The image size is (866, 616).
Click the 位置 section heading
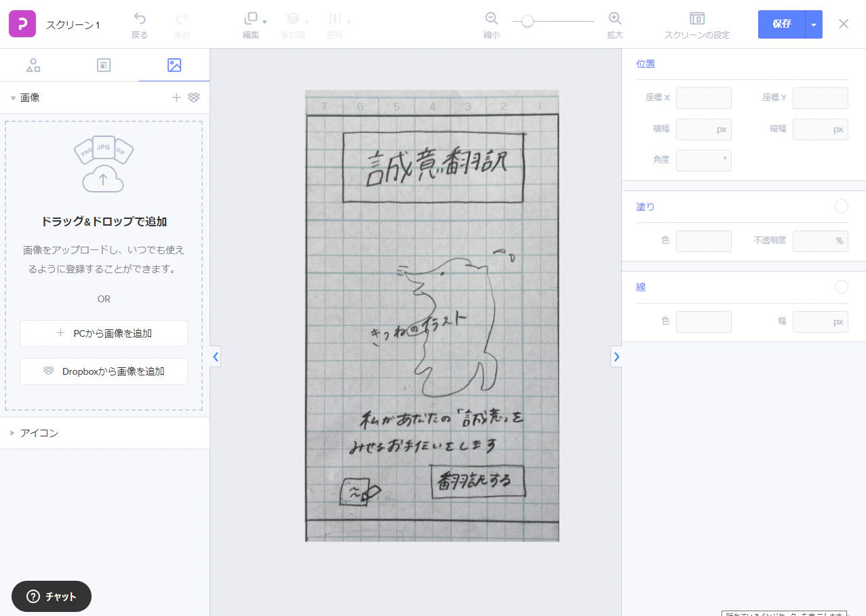click(x=646, y=64)
